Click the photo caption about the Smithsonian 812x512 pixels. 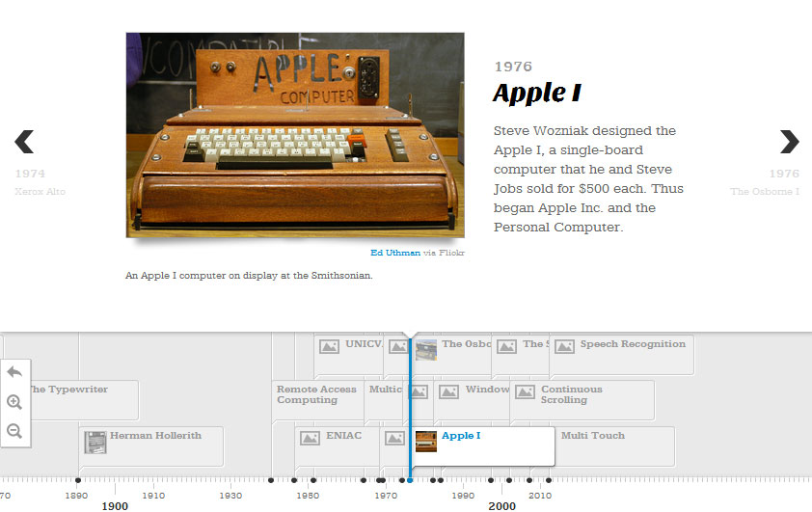click(x=249, y=276)
